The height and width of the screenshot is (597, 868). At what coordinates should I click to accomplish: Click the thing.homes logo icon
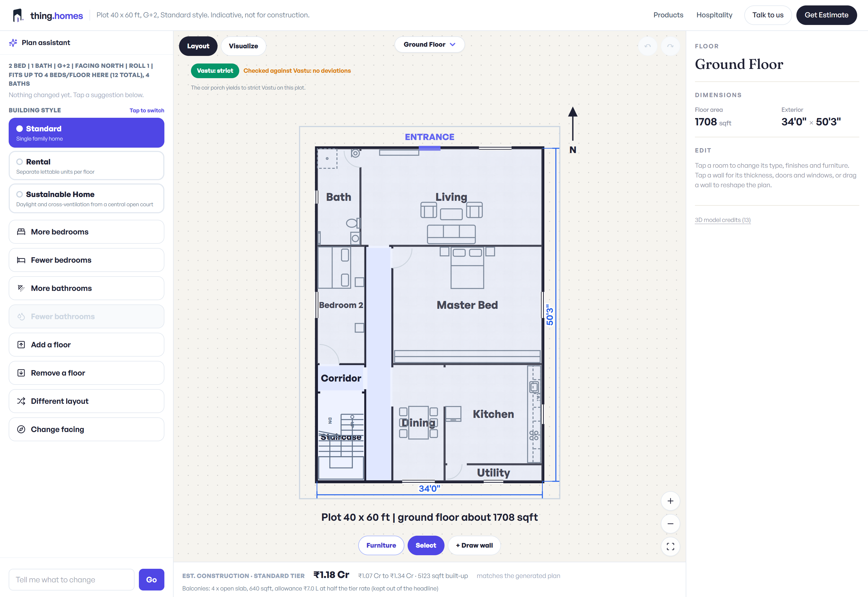[18, 15]
